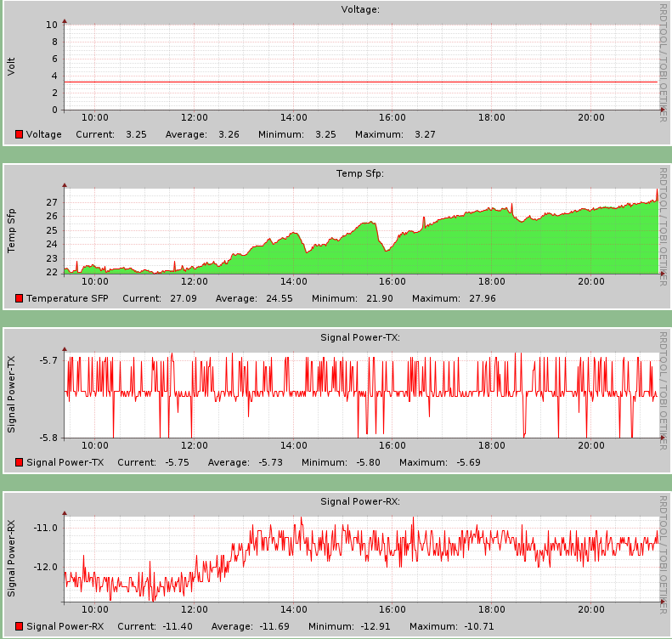The height and width of the screenshot is (639, 672).
Task: Click the "Signal Power-RX:" graph title
Action: click(360, 501)
